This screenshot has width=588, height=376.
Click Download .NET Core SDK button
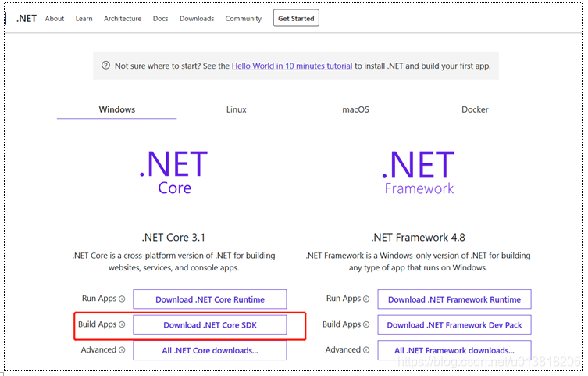tap(210, 324)
